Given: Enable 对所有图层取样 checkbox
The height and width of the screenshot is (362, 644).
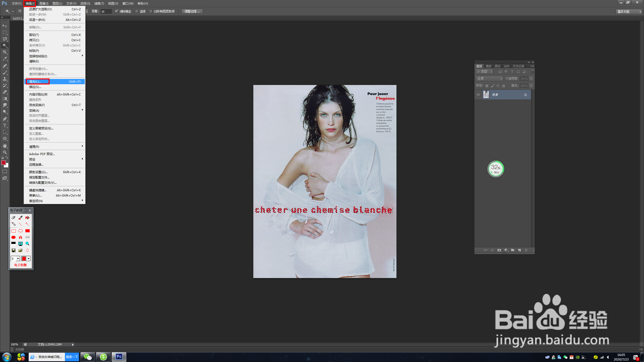Looking at the screenshot, I should pyautogui.click(x=151, y=11).
